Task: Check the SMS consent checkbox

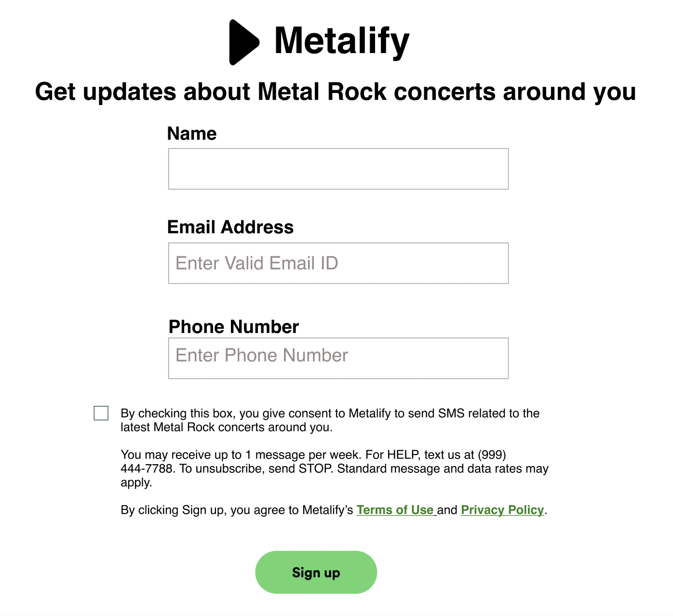Action: point(101,413)
